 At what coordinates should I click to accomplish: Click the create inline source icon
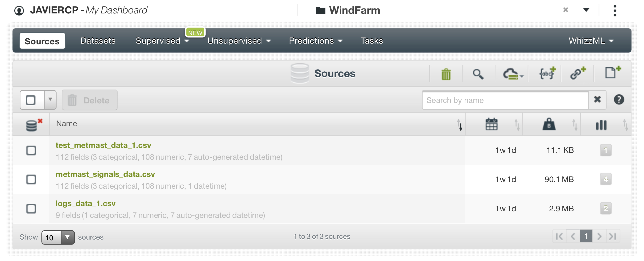(547, 74)
